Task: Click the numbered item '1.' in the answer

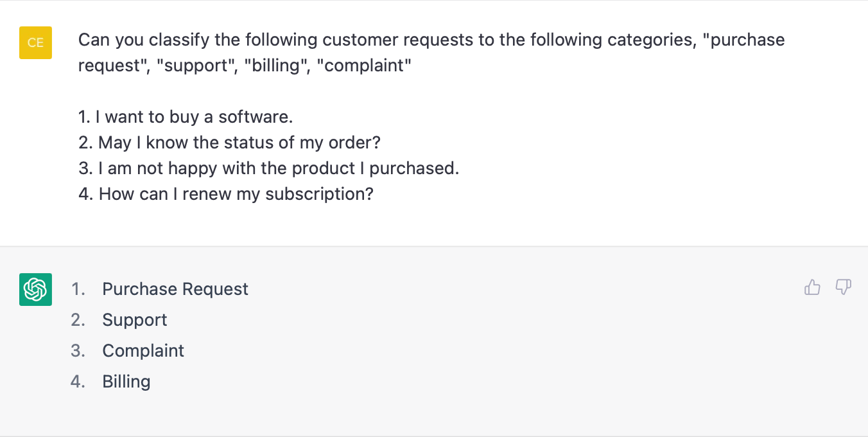Action: click(78, 289)
